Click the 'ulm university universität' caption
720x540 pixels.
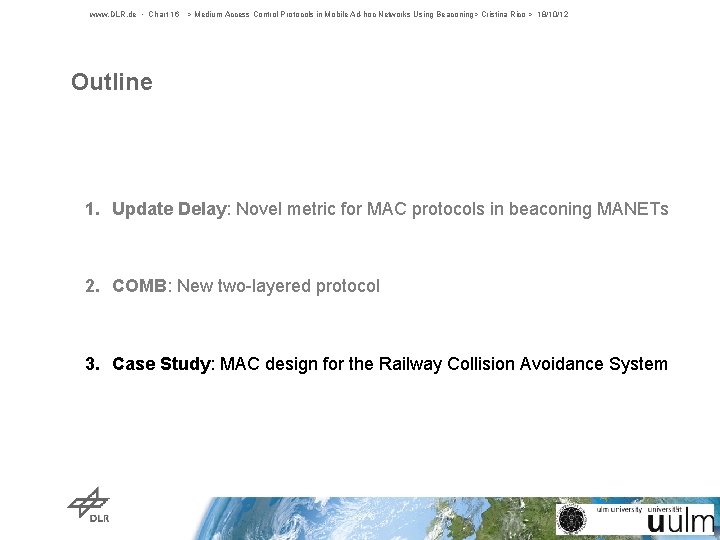639,510
